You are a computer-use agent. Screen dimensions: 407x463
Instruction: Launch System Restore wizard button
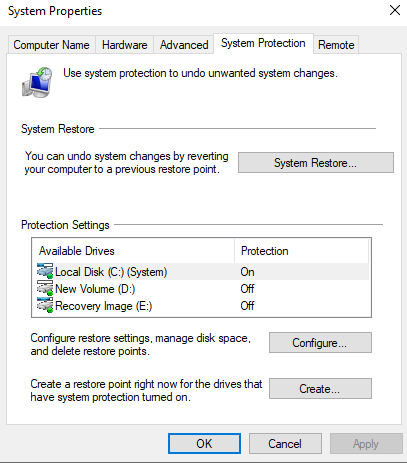tap(316, 163)
